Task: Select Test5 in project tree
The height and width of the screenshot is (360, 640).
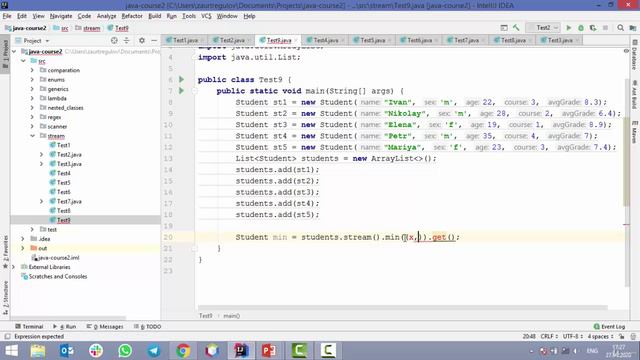Action: click(x=63, y=182)
